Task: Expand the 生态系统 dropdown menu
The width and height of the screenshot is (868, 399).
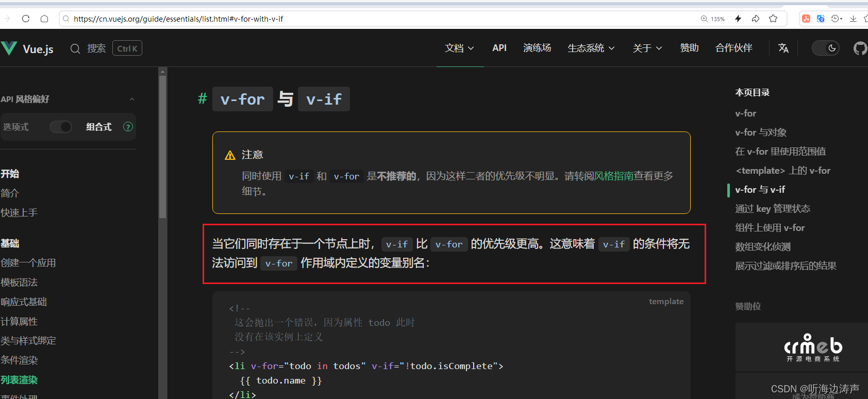Action: pos(591,48)
